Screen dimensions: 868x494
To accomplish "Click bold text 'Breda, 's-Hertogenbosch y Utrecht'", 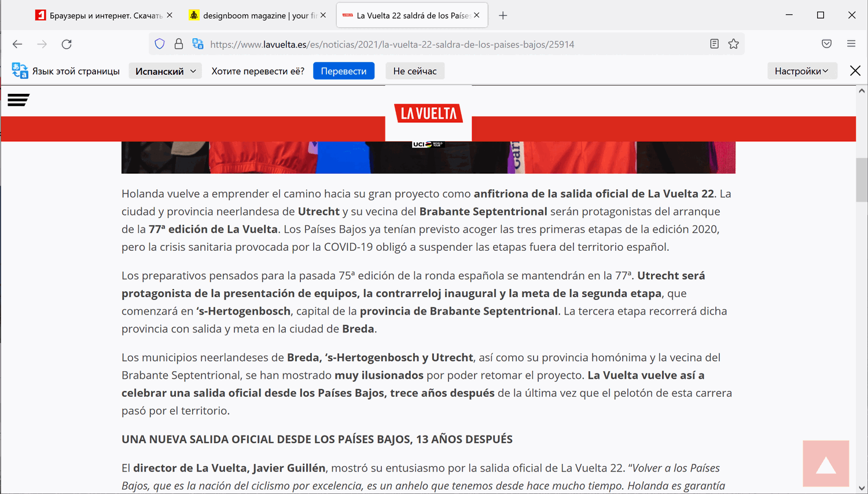I will click(380, 357).
